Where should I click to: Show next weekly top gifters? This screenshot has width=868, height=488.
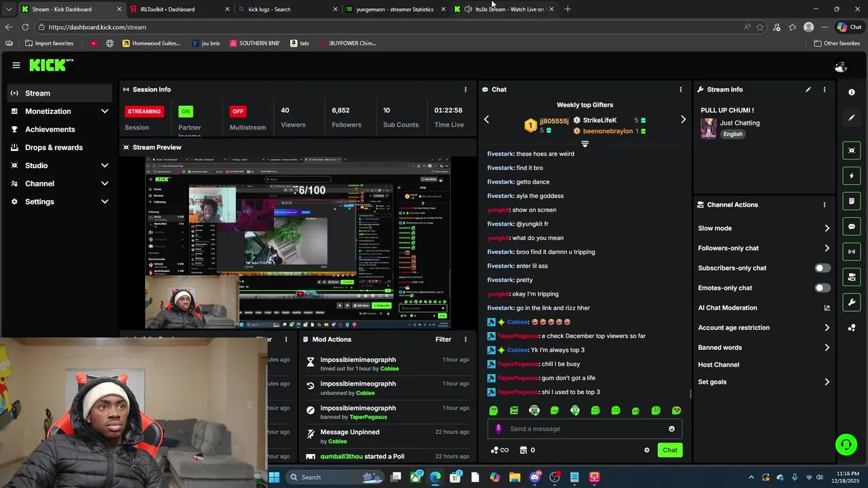pyautogui.click(x=683, y=119)
